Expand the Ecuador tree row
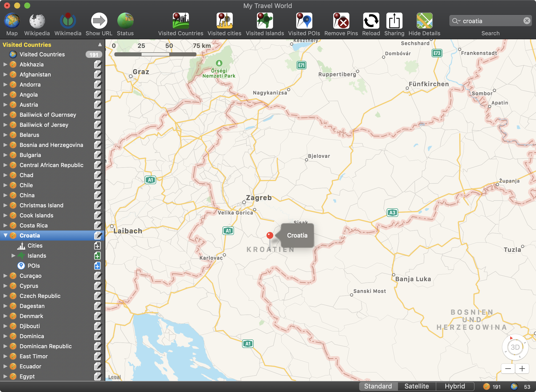The width and height of the screenshot is (536, 392). click(x=5, y=366)
